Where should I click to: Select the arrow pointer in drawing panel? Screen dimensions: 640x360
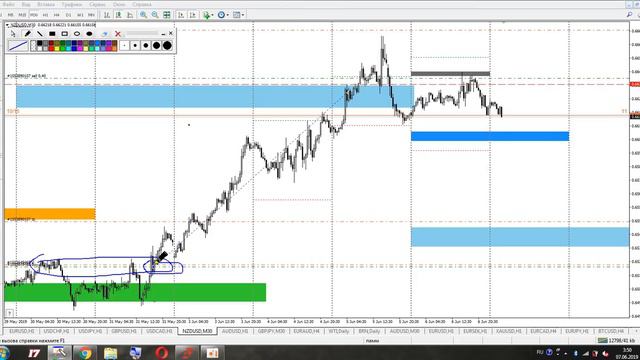[13, 34]
